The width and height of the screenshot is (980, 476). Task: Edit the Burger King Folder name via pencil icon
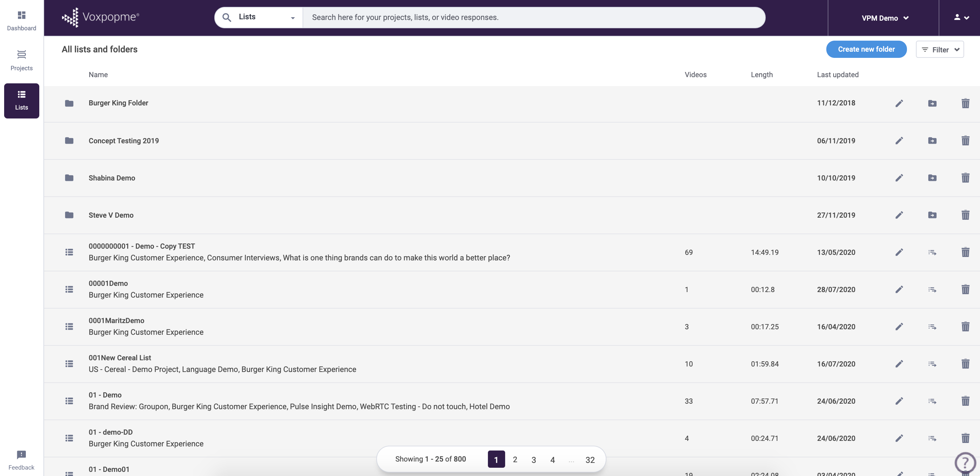(x=899, y=103)
